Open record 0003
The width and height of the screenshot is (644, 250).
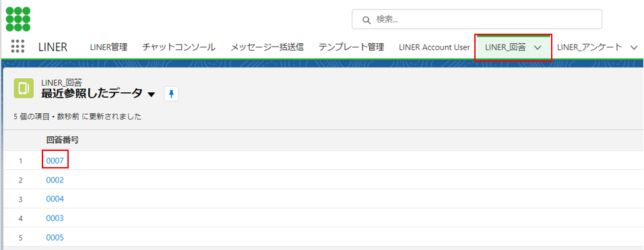tap(55, 218)
